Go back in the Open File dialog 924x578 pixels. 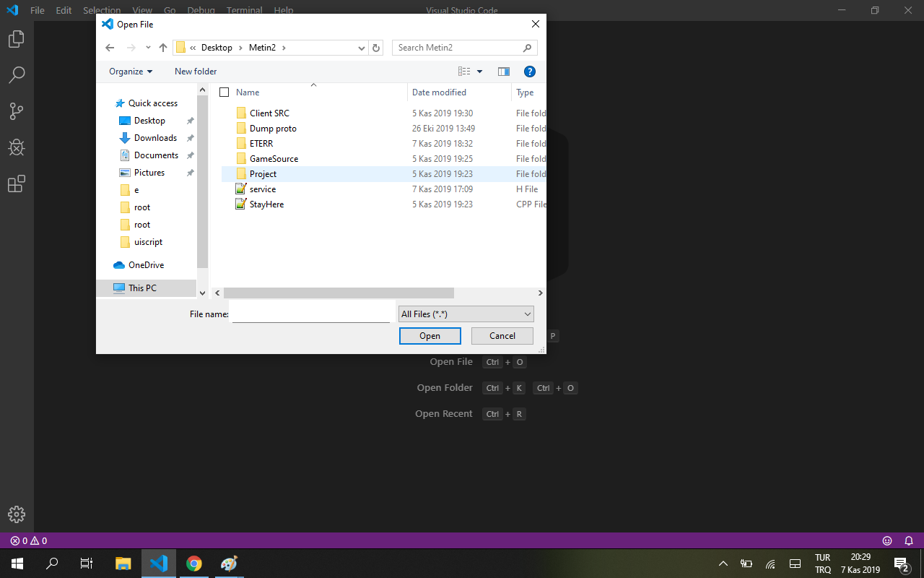(110, 48)
